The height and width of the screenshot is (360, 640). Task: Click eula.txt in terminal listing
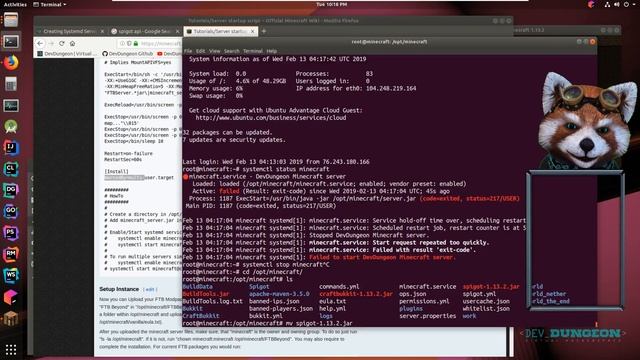pos(332,302)
